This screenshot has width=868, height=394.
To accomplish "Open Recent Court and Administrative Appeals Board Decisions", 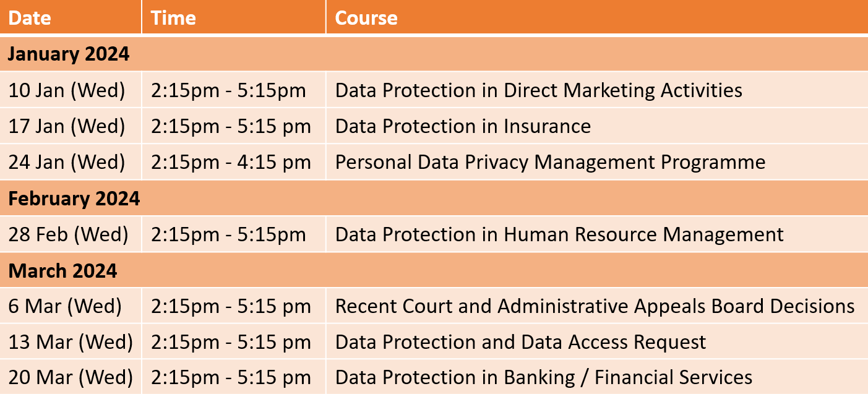I will pyautogui.click(x=595, y=306).
